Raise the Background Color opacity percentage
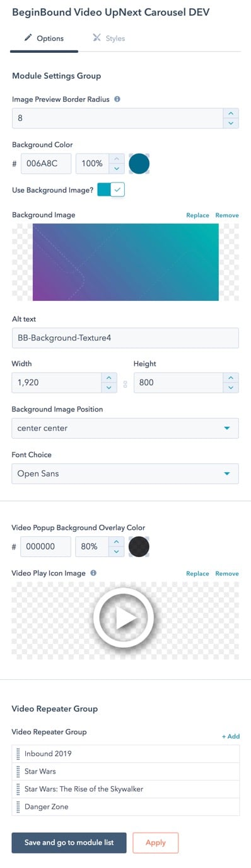 click(x=116, y=159)
